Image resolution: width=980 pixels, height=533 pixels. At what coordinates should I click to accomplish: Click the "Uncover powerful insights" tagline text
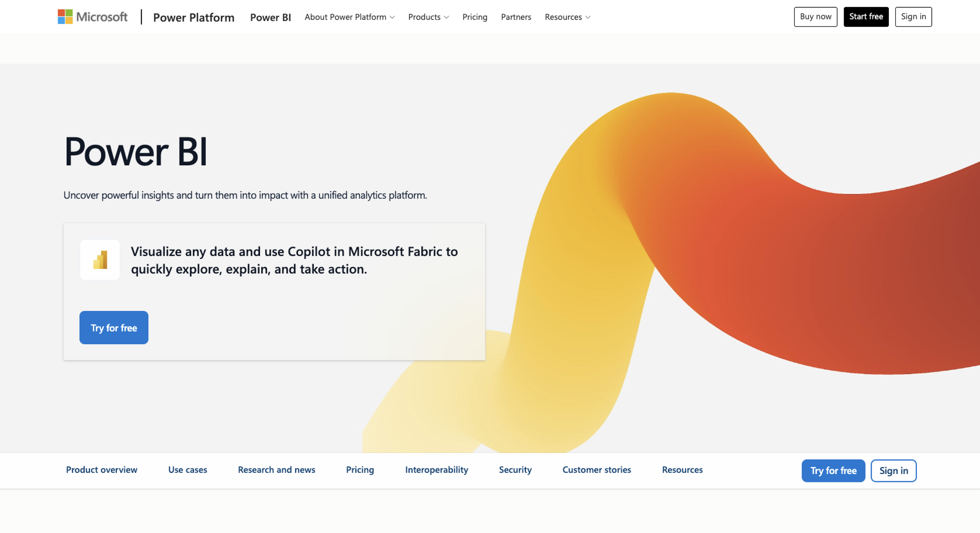click(245, 195)
